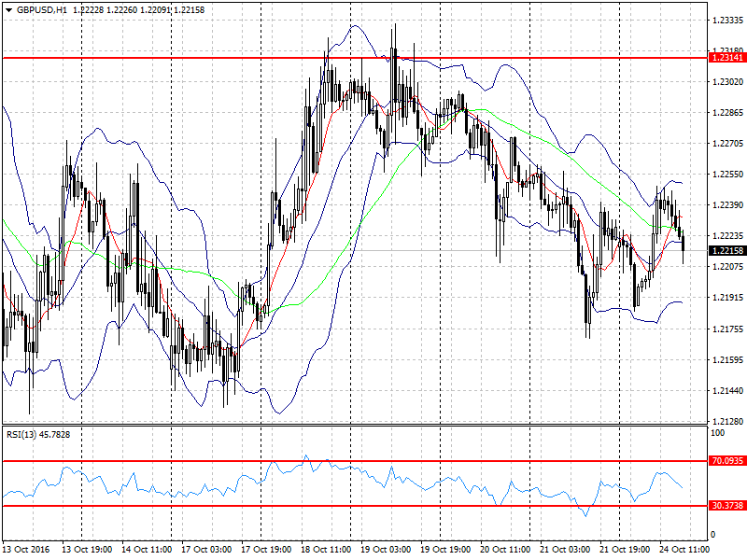This screenshot has width=747, height=560.
Task: Click the current price label 1.22158
Action: coord(727,250)
